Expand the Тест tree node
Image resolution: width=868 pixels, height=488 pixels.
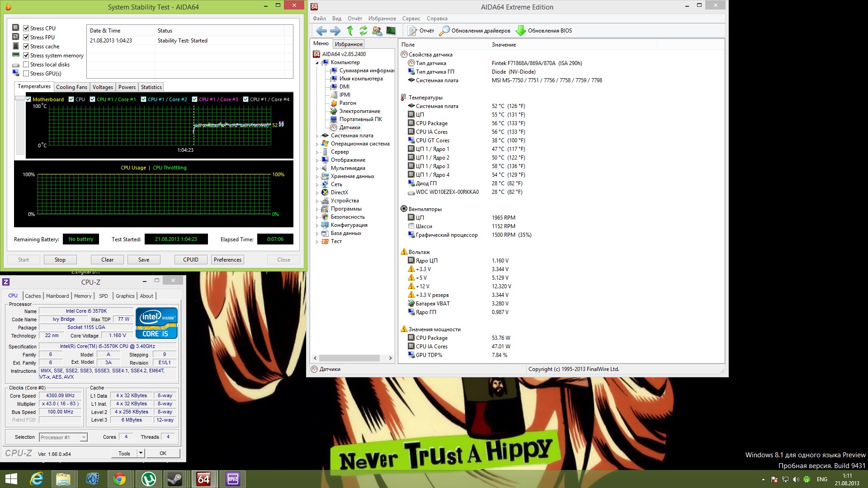point(317,242)
